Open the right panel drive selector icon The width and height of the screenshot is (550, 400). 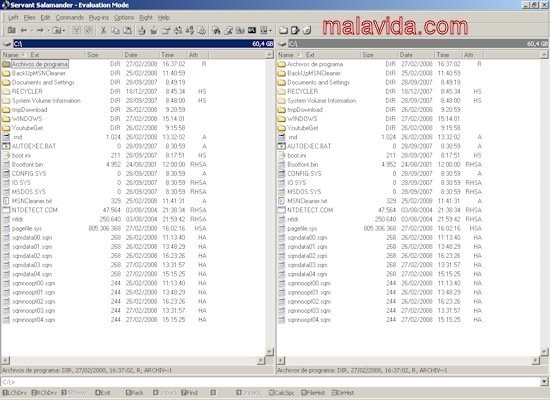click(x=282, y=44)
